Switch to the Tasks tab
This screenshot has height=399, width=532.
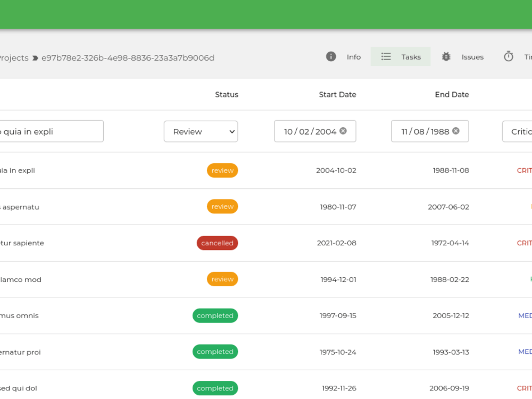coord(401,57)
